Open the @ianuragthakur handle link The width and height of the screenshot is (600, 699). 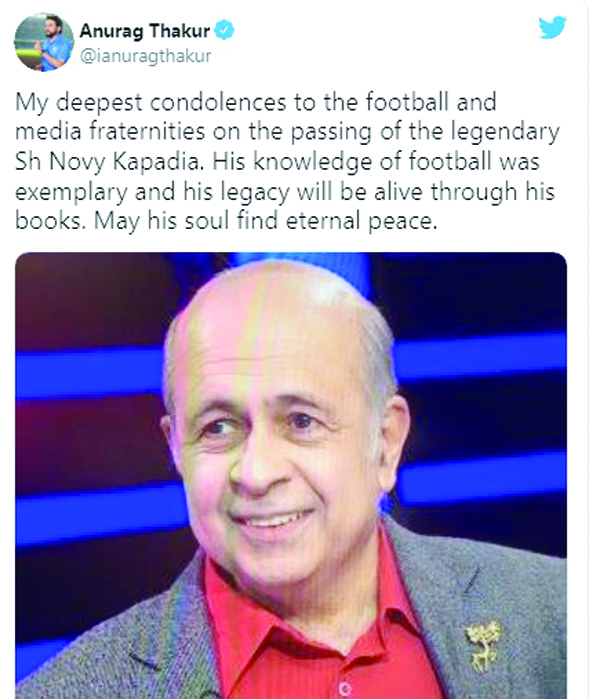tap(145, 56)
